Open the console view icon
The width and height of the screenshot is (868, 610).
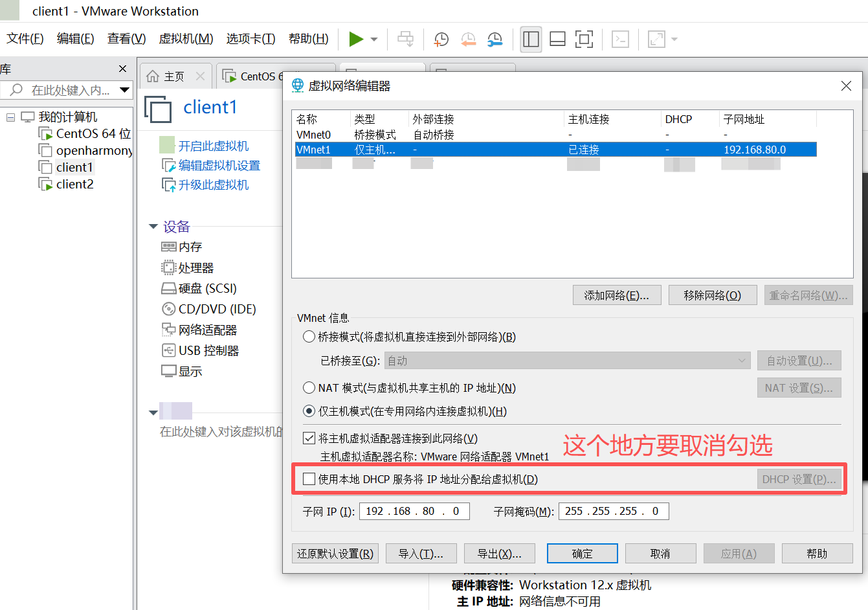[620, 40]
